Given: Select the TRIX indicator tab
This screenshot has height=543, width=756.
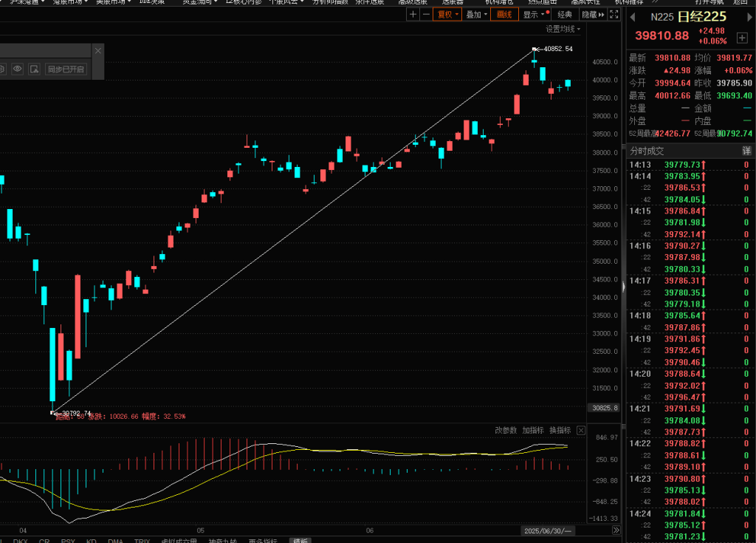Looking at the screenshot, I should pos(142,541).
